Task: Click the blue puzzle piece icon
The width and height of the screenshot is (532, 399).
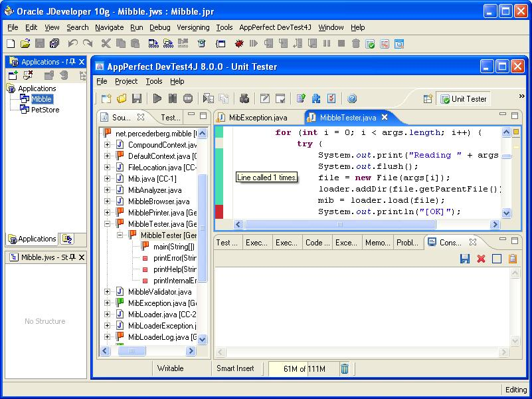Action: click(316, 99)
